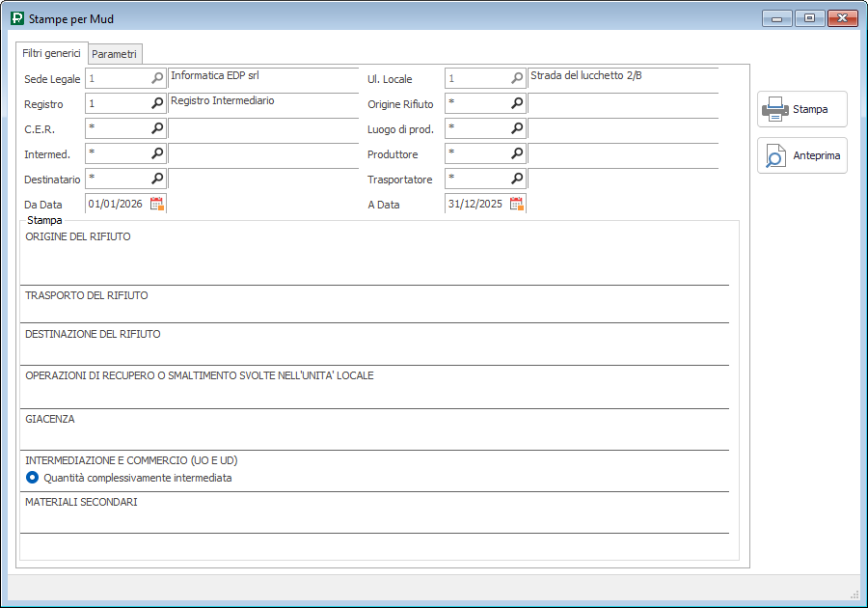Click the Da Data date field

click(116, 204)
